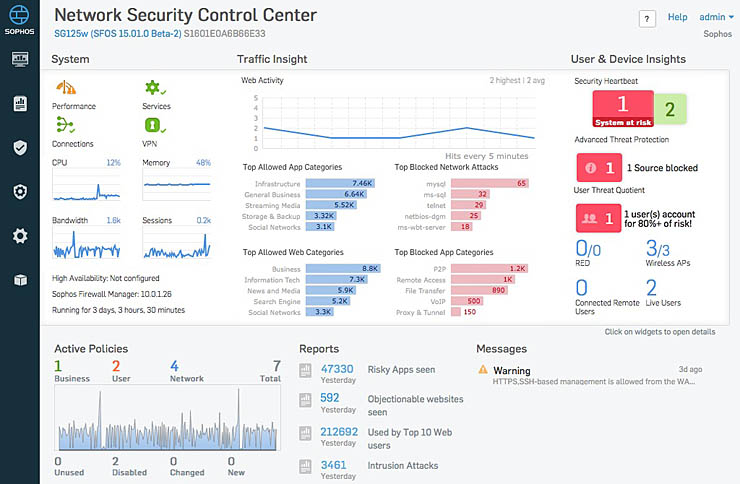The width and height of the screenshot is (740, 484).
Task: Click the question mark help button
Action: click(647, 18)
